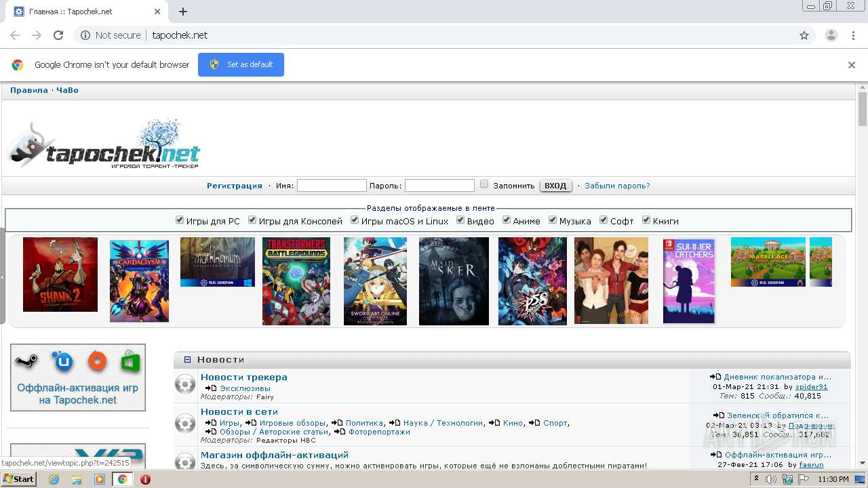Open the Sword Art Online cover
The width and height of the screenshot is (868, 488).
[375, 281]
